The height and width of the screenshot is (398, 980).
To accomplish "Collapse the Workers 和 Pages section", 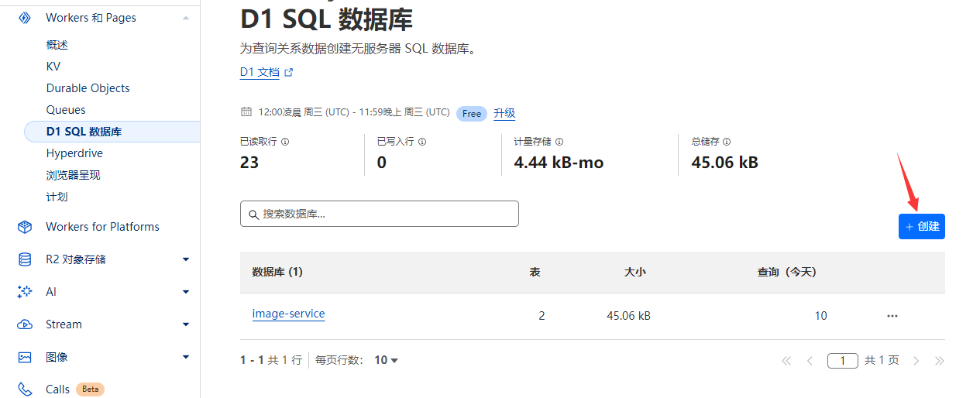I will coord(186,18).
